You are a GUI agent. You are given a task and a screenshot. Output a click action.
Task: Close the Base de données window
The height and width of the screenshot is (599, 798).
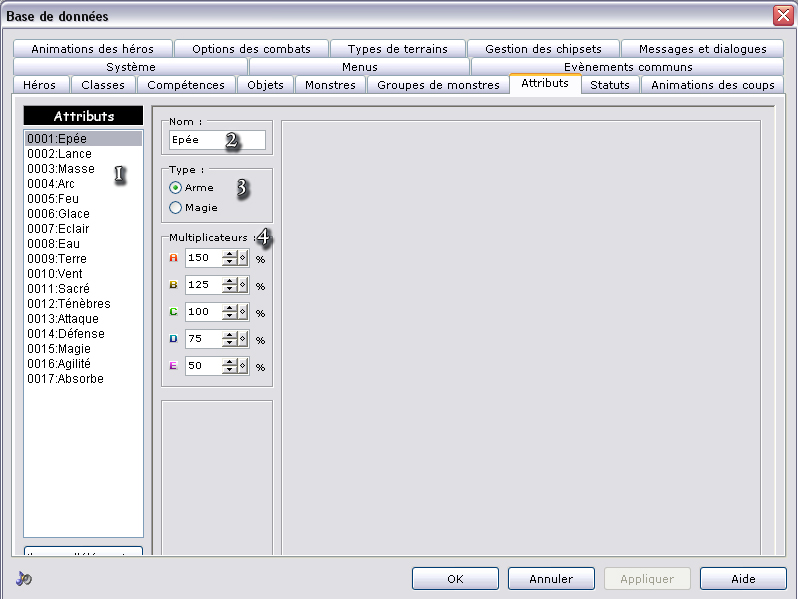click(x=782, y=15)
